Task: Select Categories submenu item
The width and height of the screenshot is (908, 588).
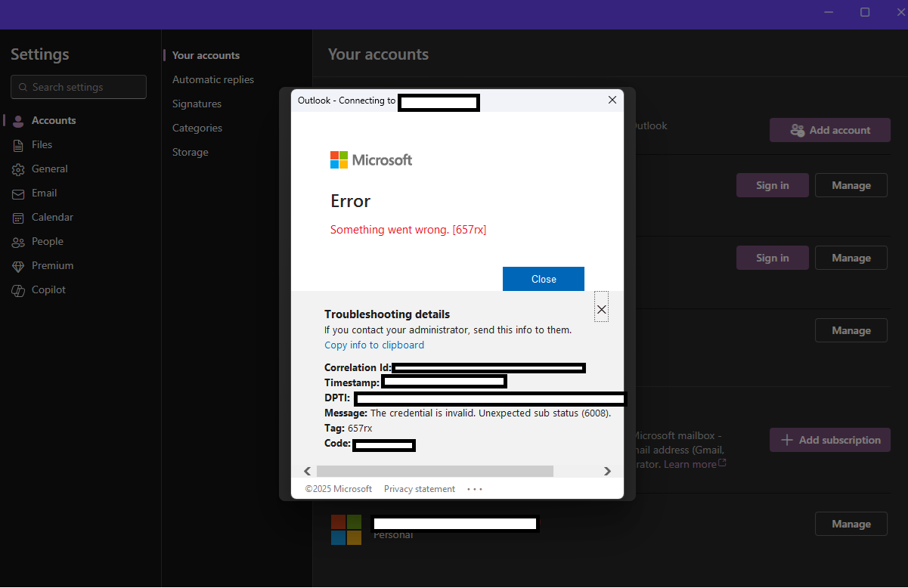Action: click(197, 128)
